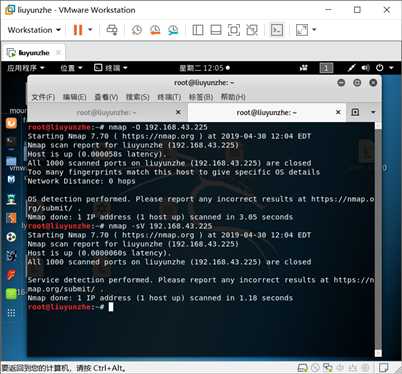402x374 pixels.
Task: Open the Files folder dock icon
Action: click(11, 161)
